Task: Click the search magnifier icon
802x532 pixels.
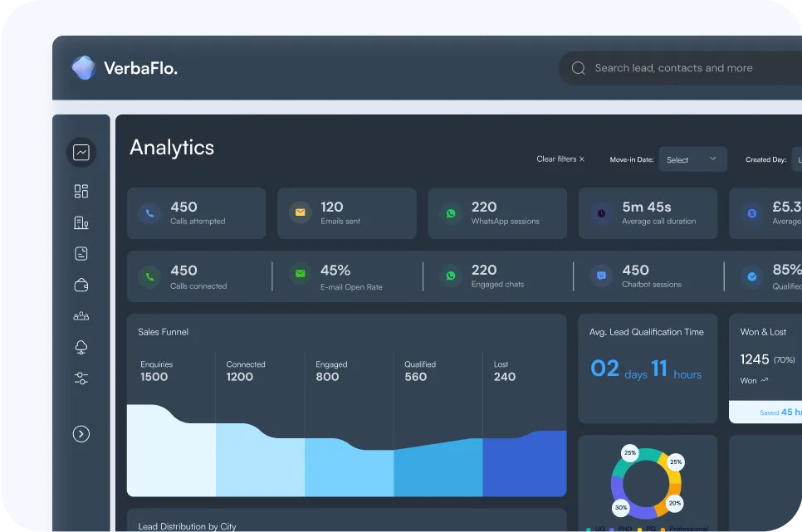Action: coord(579,68)
